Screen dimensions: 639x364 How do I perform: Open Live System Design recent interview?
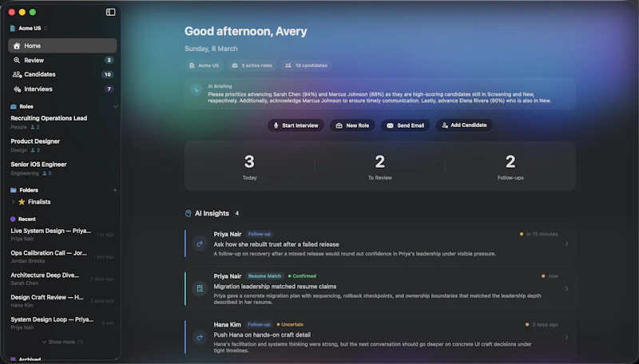[62, 234]
